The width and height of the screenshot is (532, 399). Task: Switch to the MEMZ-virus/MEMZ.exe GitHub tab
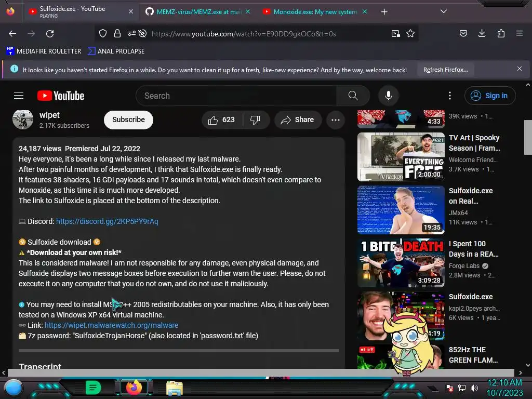pos(198,12)
